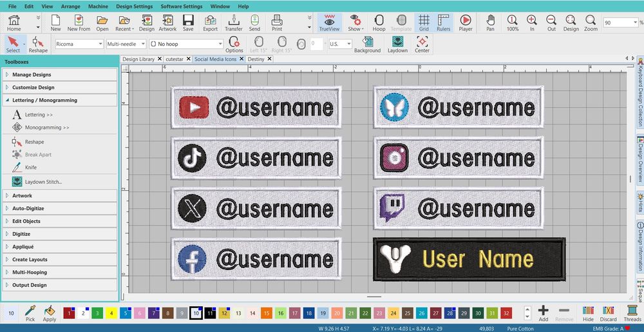Close the cutestar tab
Screen dimensions: 644x332
click(x=188, y=59)
